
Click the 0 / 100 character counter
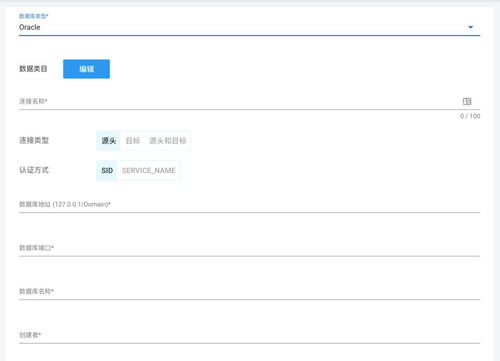pos(470,116)
